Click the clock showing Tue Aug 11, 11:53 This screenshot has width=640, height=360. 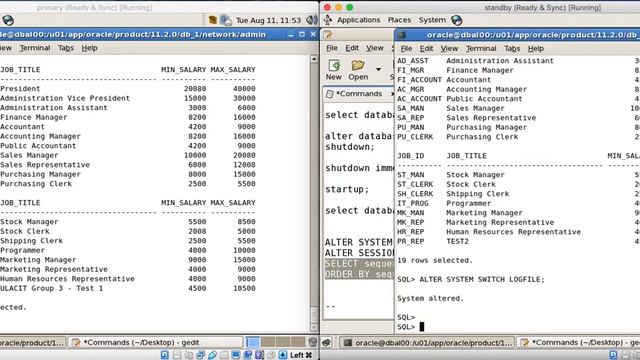(268, 20)
